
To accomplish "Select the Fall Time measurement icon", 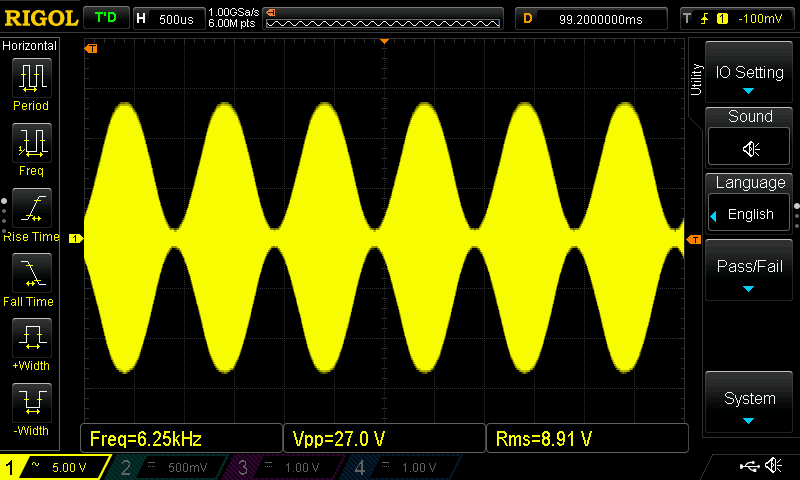I will pos(32,272).
